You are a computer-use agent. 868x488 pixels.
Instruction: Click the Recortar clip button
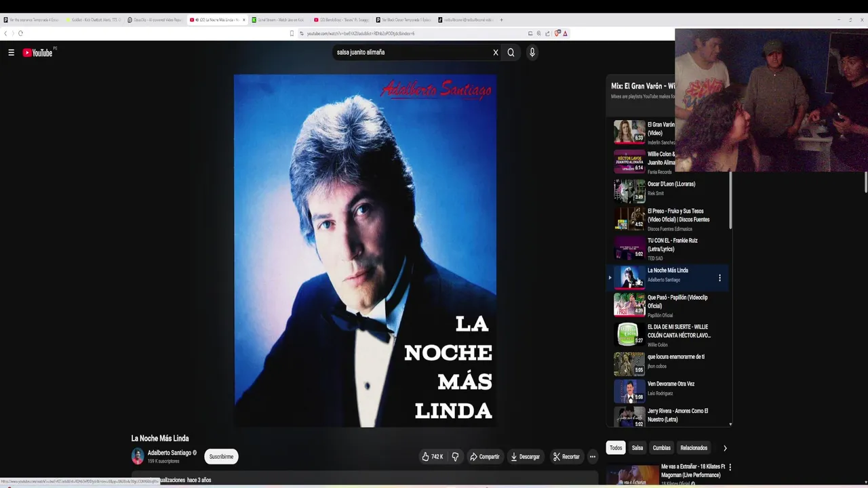566,457
